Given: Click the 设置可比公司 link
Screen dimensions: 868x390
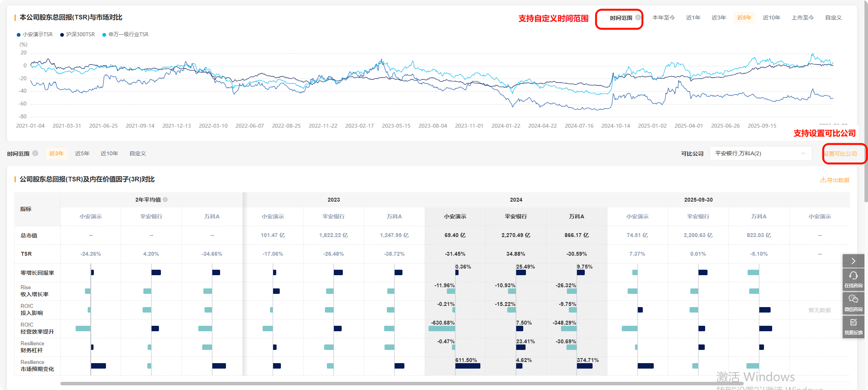Looking at the screenshot, I should pyautogui.click(x=840, y=154).
